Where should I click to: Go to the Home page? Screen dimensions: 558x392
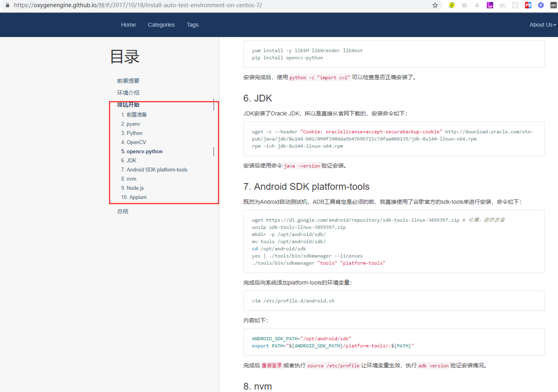click(128, 25)
